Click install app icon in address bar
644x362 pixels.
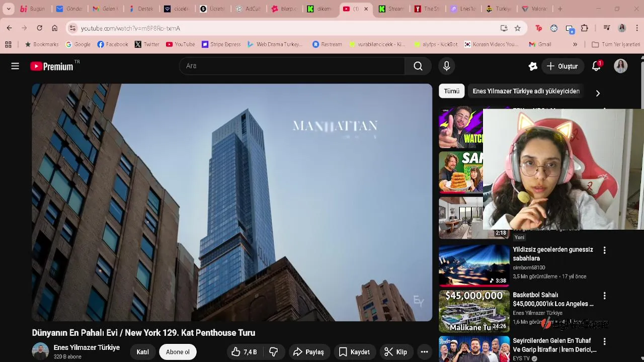coord(504,28)
